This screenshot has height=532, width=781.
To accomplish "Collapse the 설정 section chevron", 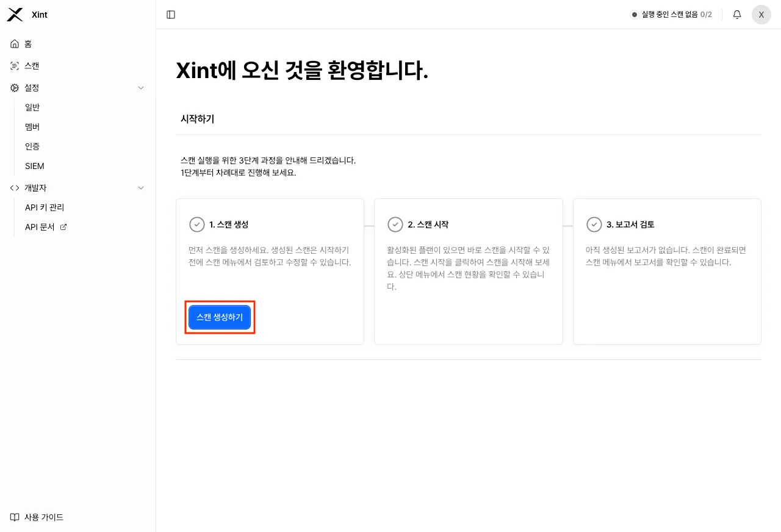I will tap(141, 87).
